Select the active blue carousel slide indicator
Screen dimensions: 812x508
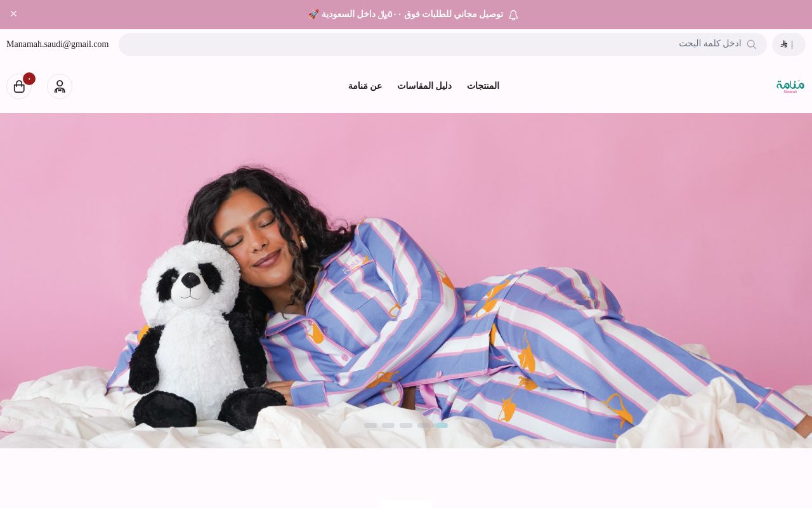(x=442, y=425)
